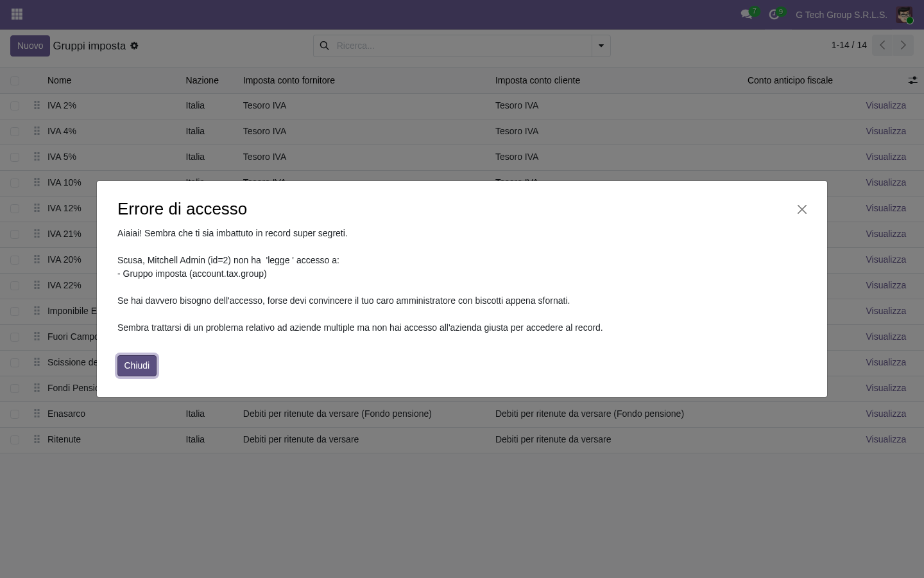Click Ritenute's customer account Debiti cell

click(553, 439)
